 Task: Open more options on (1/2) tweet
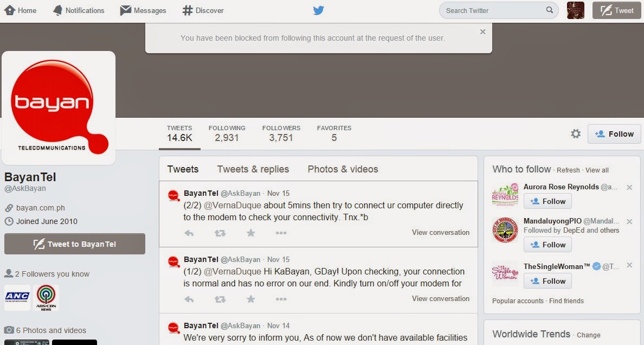(x=281, y=299)
